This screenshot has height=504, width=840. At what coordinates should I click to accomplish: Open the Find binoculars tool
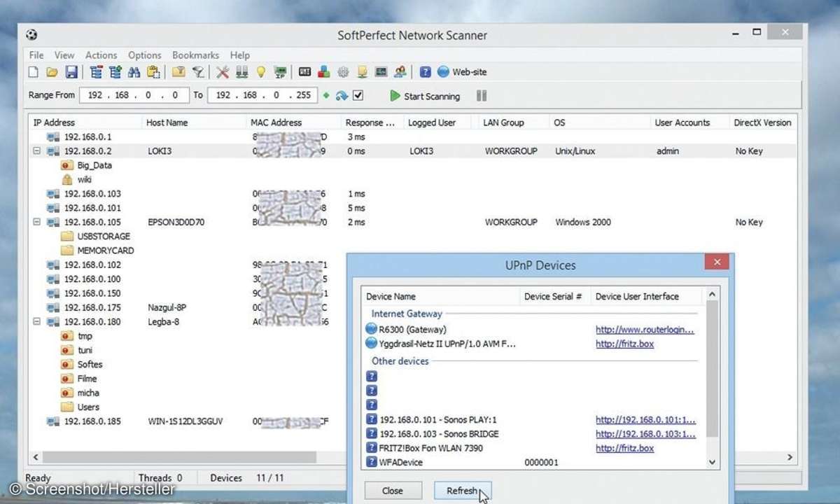pos(134,72)
